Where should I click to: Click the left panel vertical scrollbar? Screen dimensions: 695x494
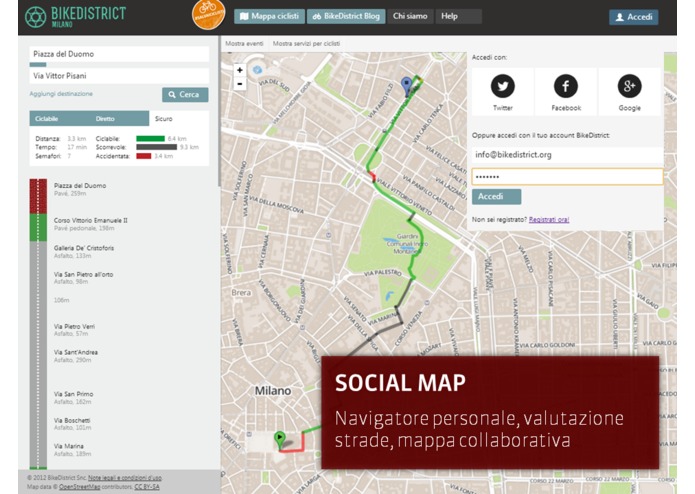point(219,112)
